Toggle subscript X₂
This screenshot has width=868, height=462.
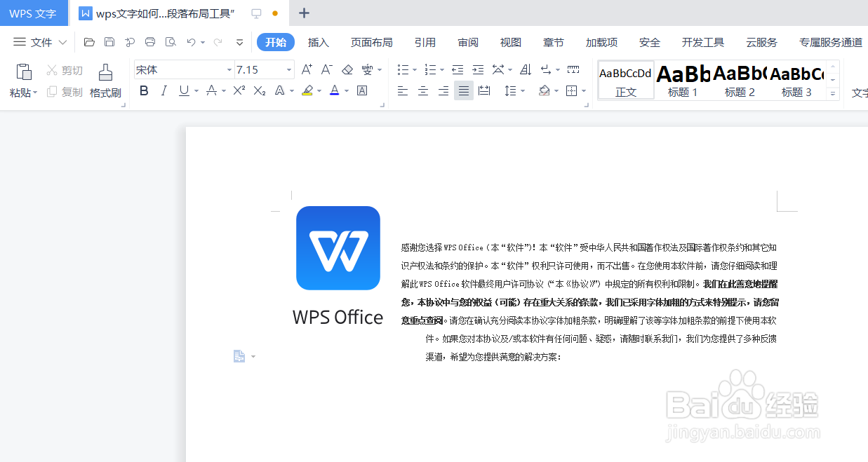click(x=260, y=90)
